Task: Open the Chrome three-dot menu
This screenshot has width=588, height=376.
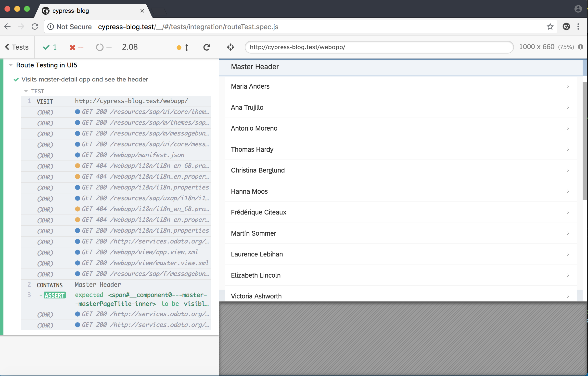Action: click(x=578, y=27)
